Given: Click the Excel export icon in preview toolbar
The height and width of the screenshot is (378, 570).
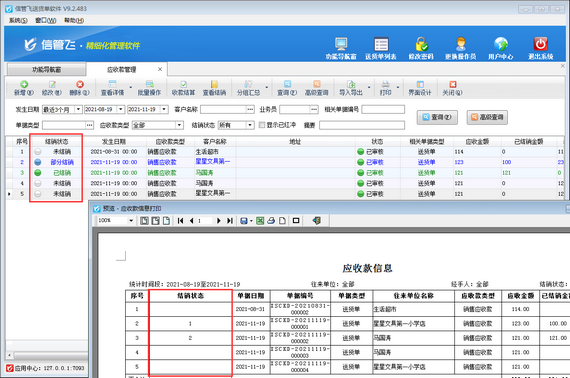Looking at the screenshot, I should tap(260, 221).
